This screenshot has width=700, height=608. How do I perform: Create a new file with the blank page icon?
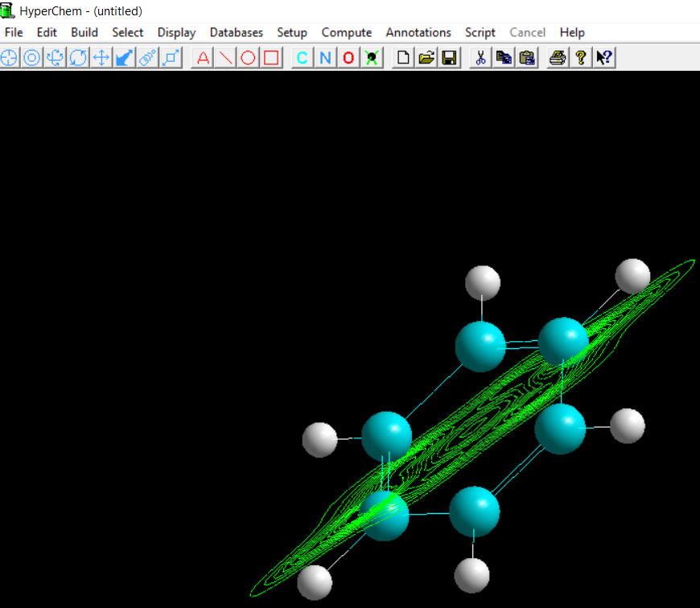point(404,58)
